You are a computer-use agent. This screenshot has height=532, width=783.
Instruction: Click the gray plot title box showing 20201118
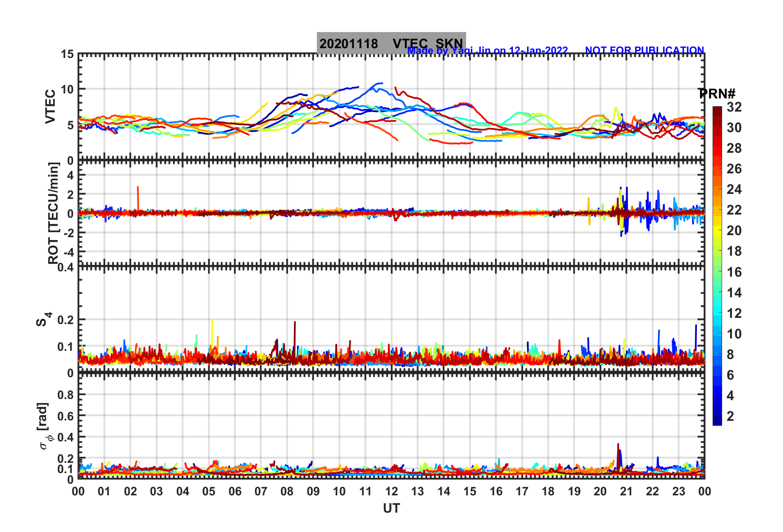[391, 43]
